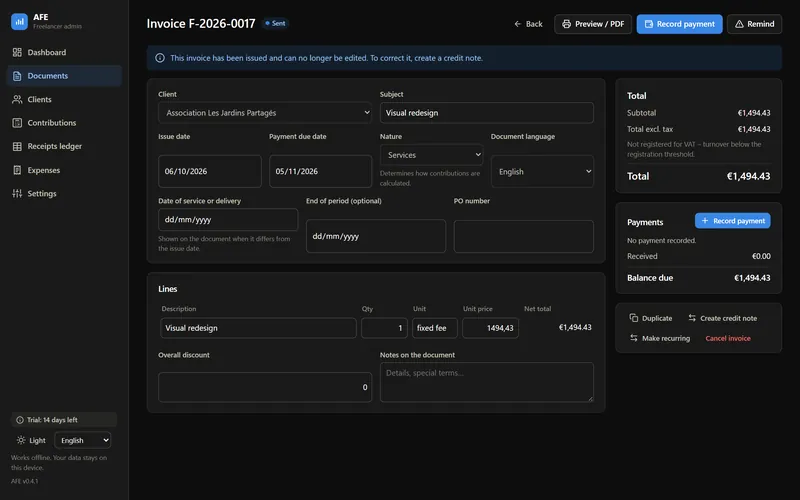Open the sidebar language selector
800x500 pixels.
(x=83, y=440)
